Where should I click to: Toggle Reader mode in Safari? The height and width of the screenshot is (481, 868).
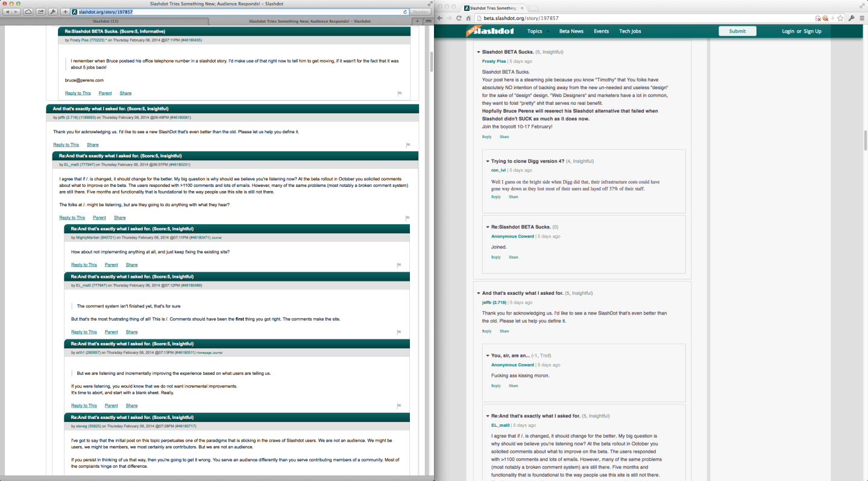(420, 11)
